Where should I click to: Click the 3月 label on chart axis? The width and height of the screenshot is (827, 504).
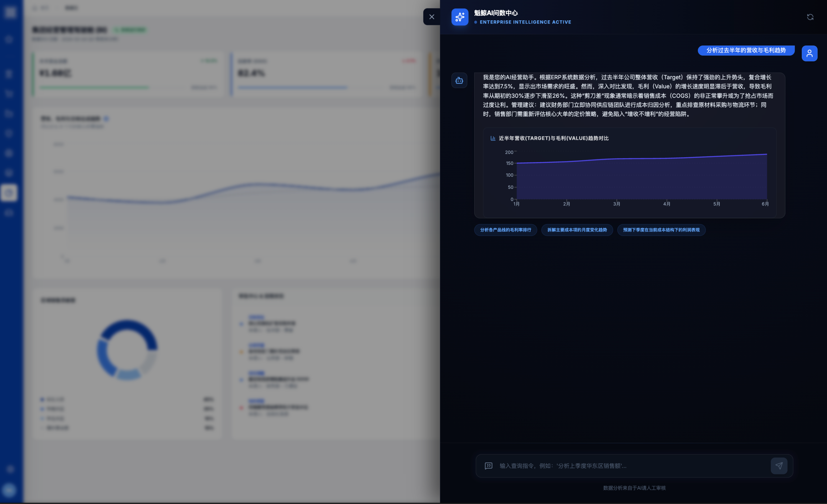pos(616,204)
